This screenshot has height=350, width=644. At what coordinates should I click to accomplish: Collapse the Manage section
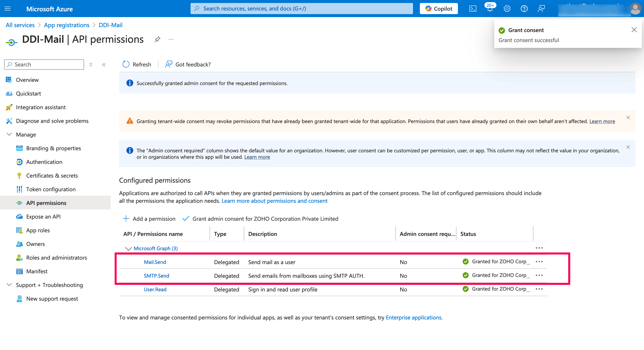click(x=9, y=134)
